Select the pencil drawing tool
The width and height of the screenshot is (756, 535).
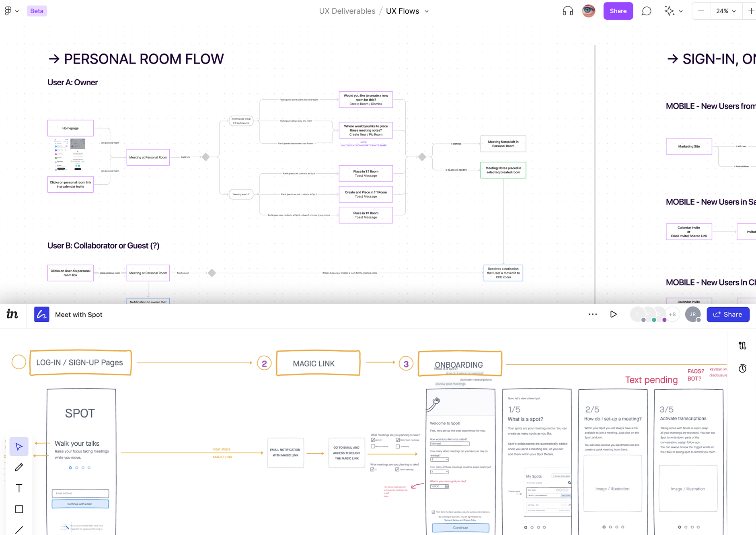[19, 467]
